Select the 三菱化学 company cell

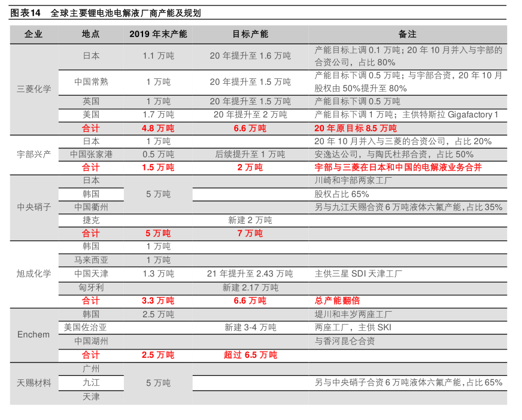tap(34, 89)
